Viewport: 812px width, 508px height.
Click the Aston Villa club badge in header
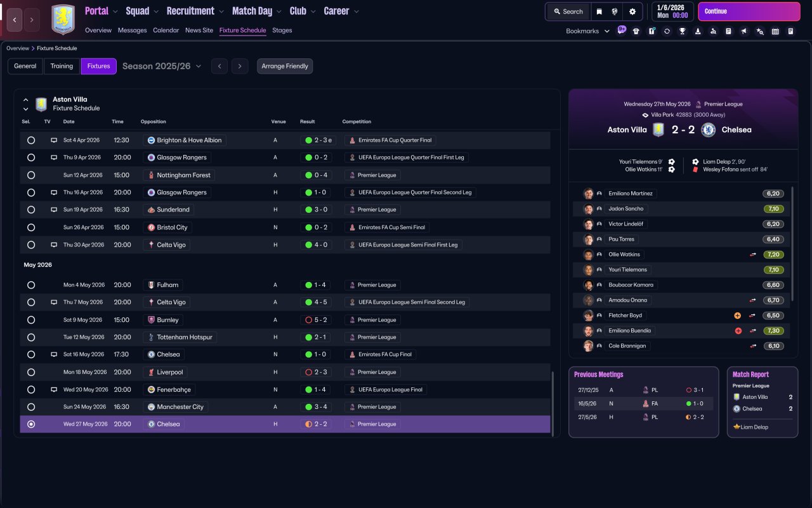pos(63,19)
